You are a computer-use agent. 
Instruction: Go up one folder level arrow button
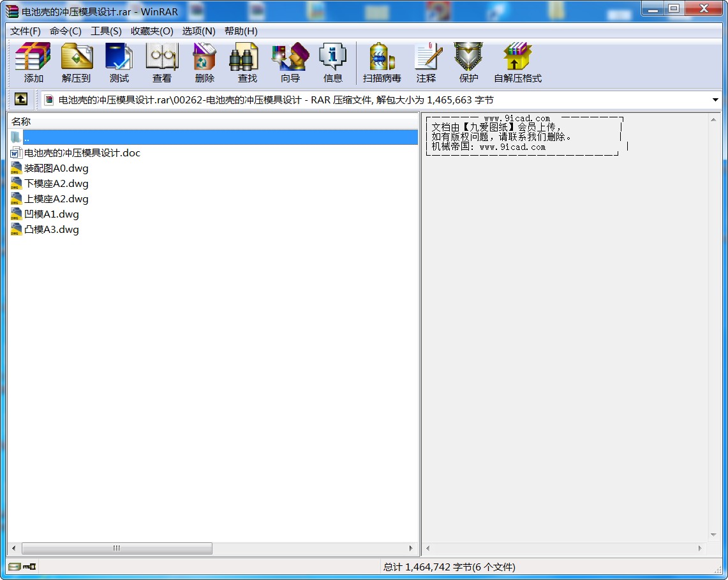(x=20, y=100)
